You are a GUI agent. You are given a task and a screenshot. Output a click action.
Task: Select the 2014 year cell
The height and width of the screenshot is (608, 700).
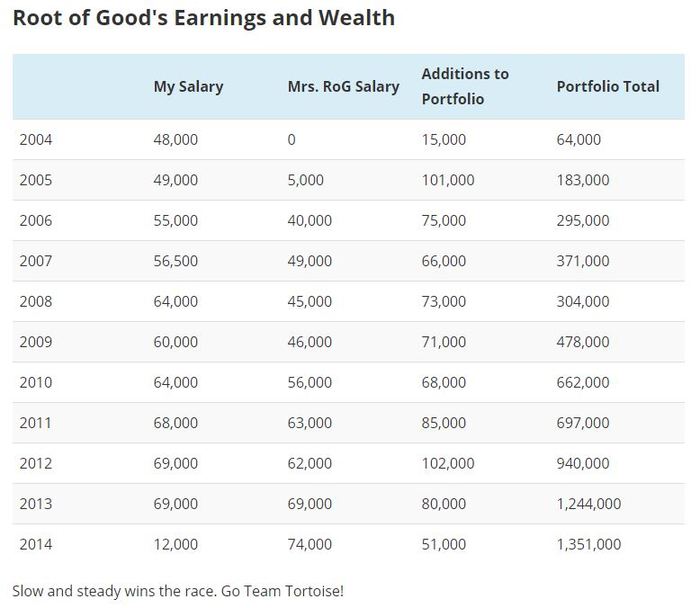(x=35, y=544)
